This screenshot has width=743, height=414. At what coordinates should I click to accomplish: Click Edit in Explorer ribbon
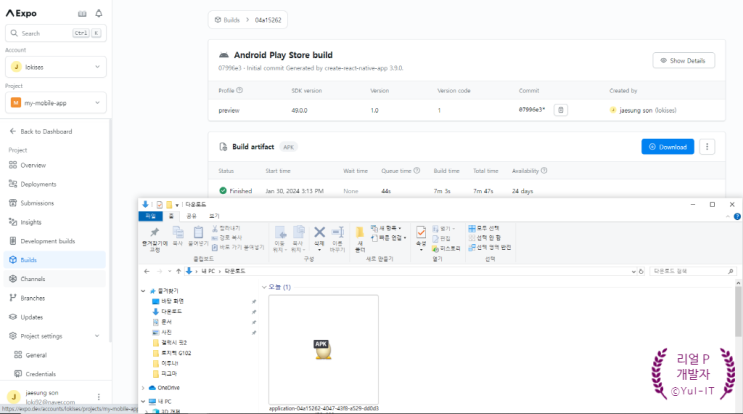coord(441,239)
